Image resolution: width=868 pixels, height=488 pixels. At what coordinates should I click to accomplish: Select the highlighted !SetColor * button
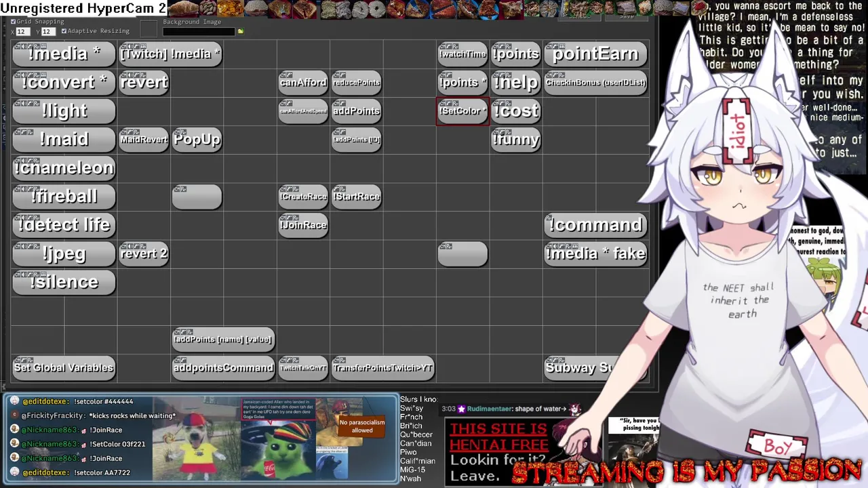[x=462, y=111]
